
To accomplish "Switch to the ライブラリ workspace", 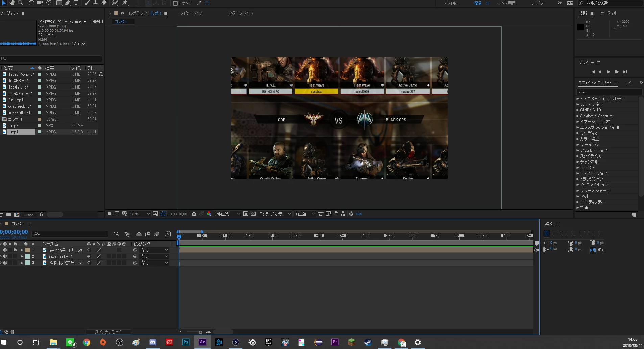I will coord(538,3).
